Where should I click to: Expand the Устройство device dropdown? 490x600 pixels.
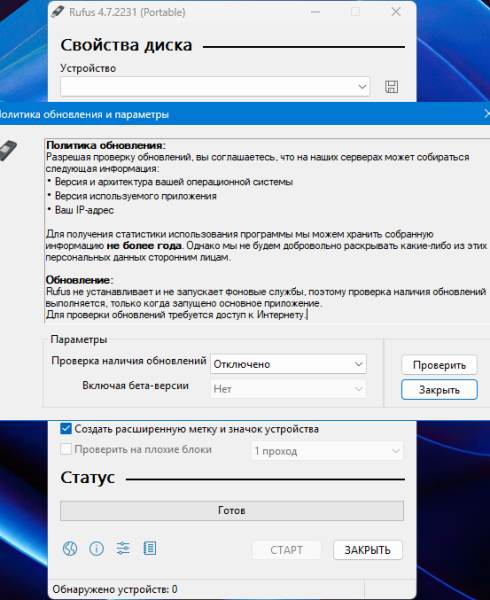pyautogui.click(x=215, y=86)
